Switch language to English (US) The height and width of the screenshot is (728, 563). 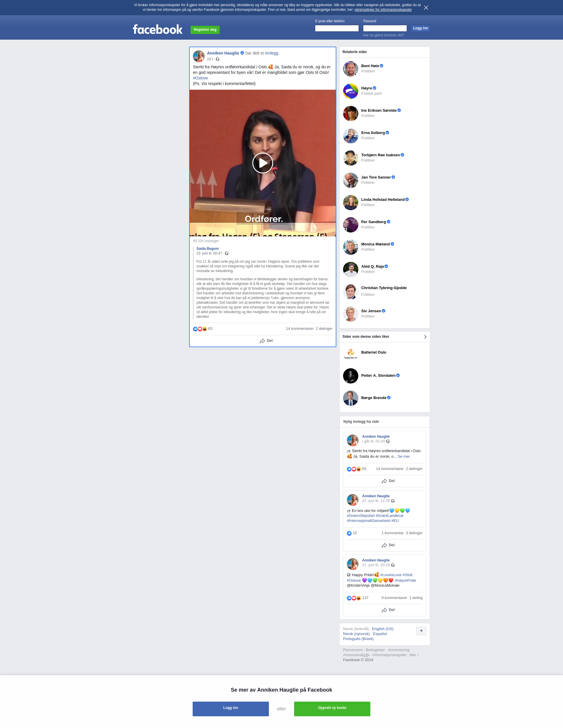(382, 629)
